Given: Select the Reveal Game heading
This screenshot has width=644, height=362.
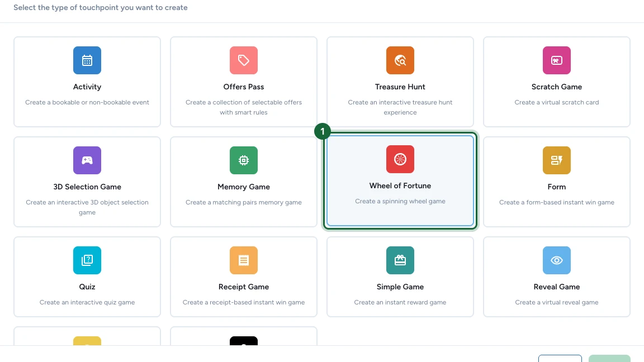Looking at the screenshot, I should click(557, 287).
